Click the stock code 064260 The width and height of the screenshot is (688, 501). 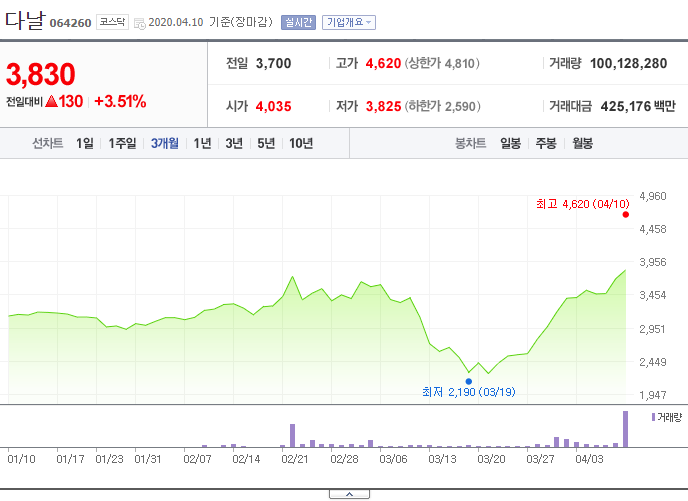coord(70,23)
